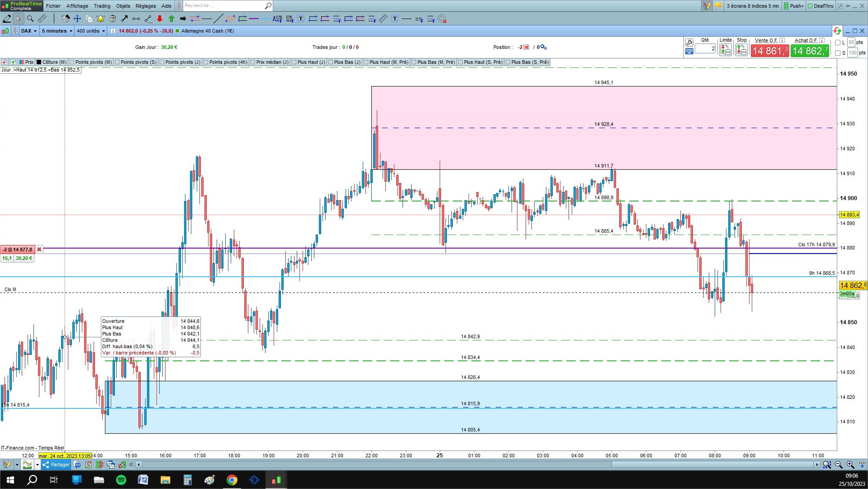Select the move objects cross-arrow tool
Screen dimensions: 868x489
77,19
